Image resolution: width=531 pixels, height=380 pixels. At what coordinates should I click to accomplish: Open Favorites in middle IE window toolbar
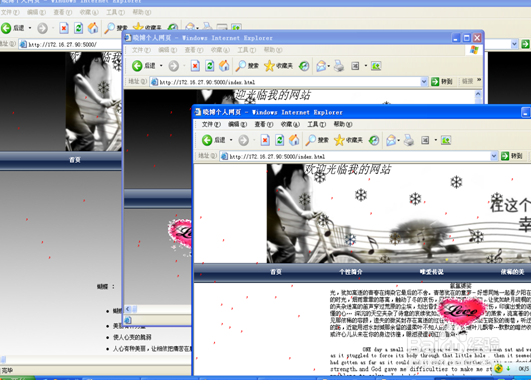pos(278,65)
